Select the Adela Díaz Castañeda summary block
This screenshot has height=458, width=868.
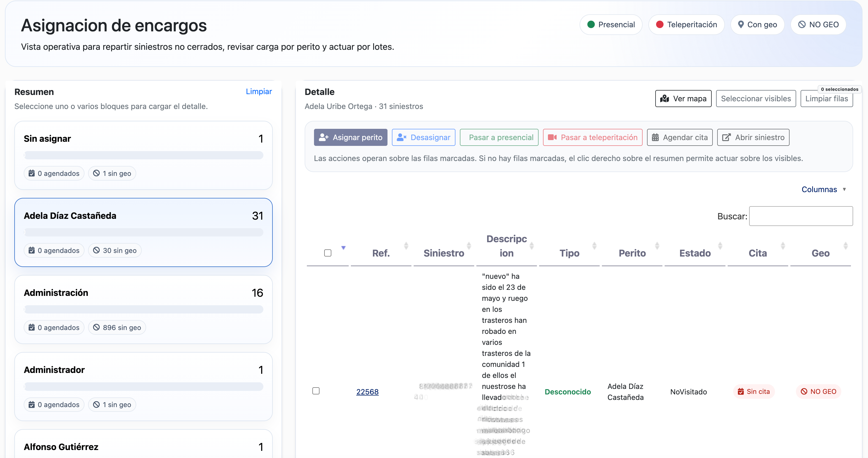click(143, 233)
